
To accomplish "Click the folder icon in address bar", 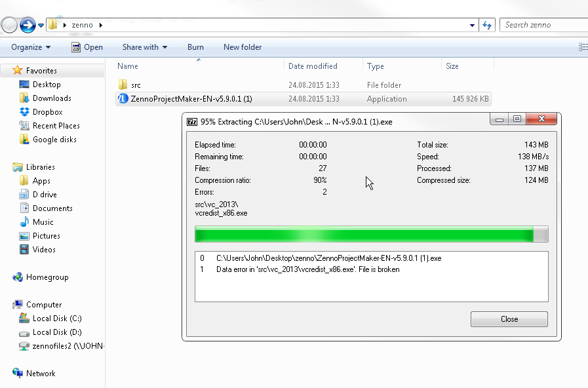I will point(53,25).
